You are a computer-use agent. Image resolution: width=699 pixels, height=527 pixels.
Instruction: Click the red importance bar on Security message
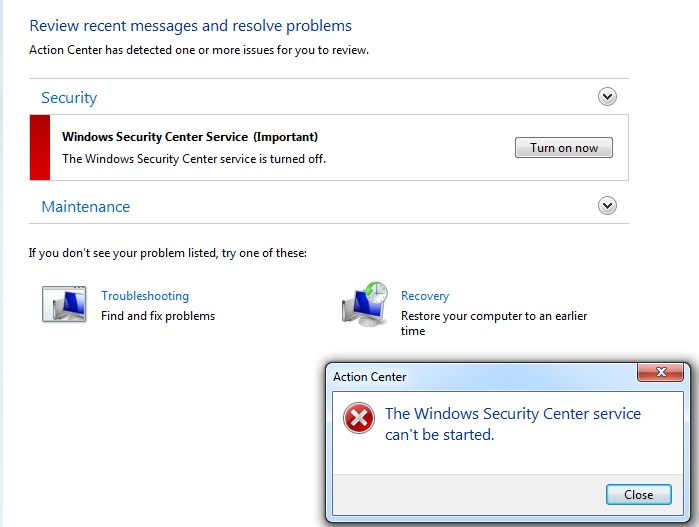[x=40, y=148]
